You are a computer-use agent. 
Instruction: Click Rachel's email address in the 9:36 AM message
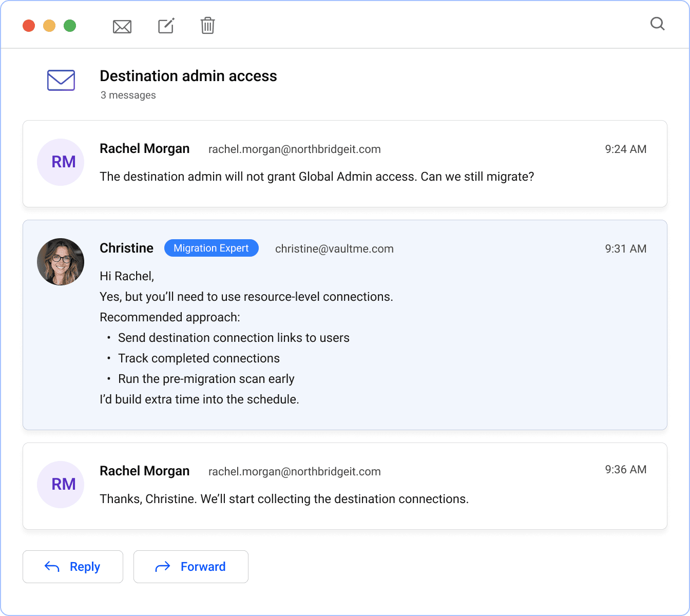point(295,472)
